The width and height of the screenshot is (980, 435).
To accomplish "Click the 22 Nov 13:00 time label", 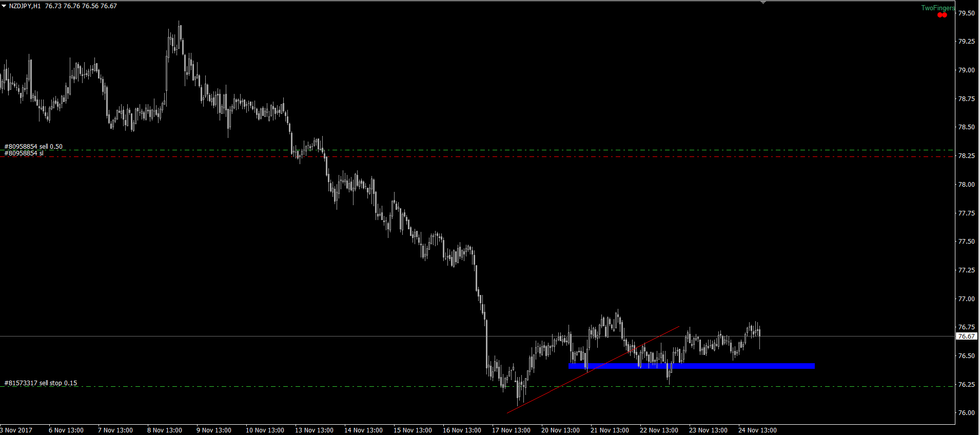I will 659,430.
